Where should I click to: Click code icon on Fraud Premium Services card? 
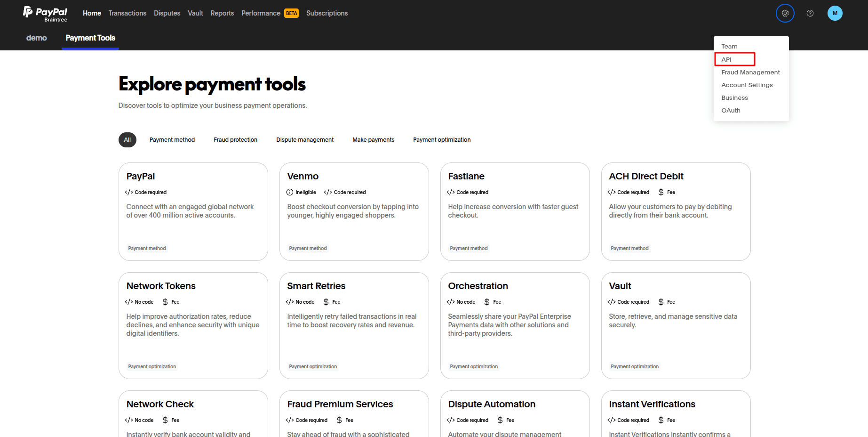coord(290,420)
